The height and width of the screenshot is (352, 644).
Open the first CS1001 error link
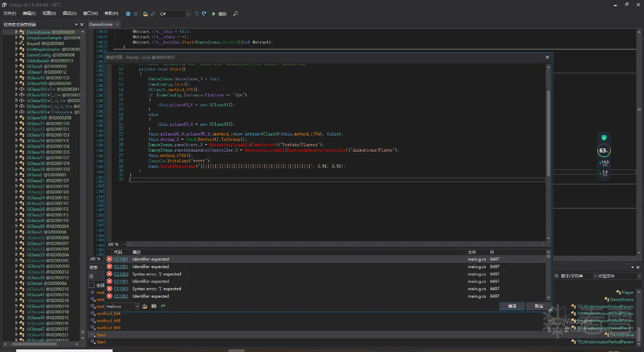click(121, 259)
